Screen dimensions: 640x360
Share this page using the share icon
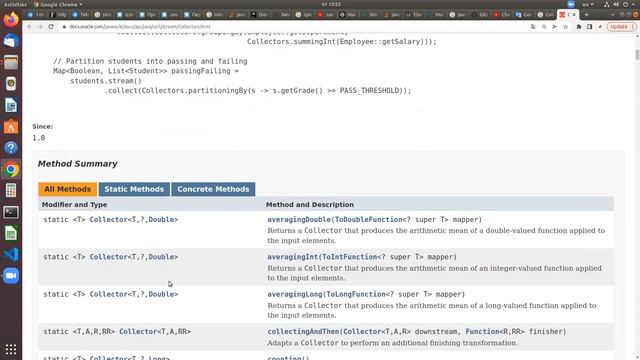point(555,27)
